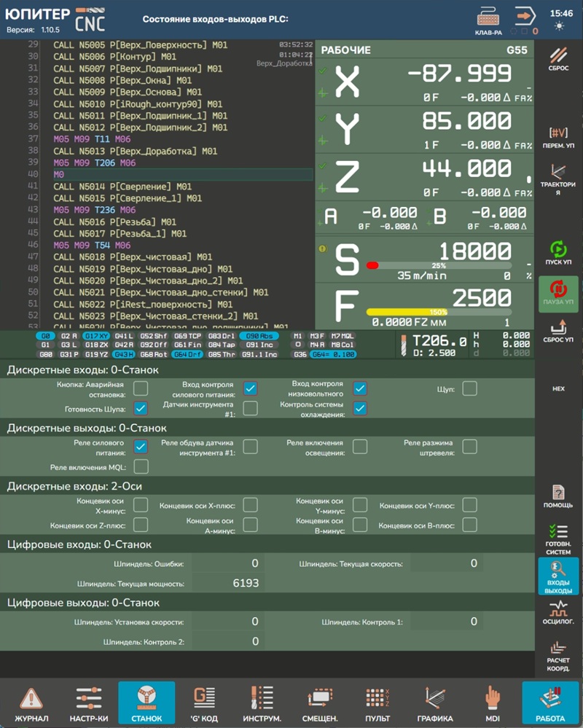Enable Реле включения освещения checkbox
Screen dimensions: 583x728
pos(359,446)
